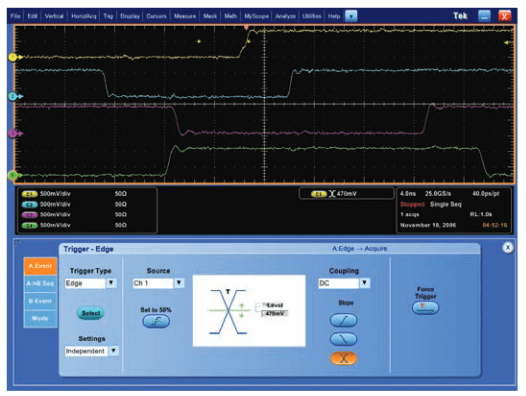Select the falling edge slope button
Screen dimensions: 526x396
(x=344, y=339)
